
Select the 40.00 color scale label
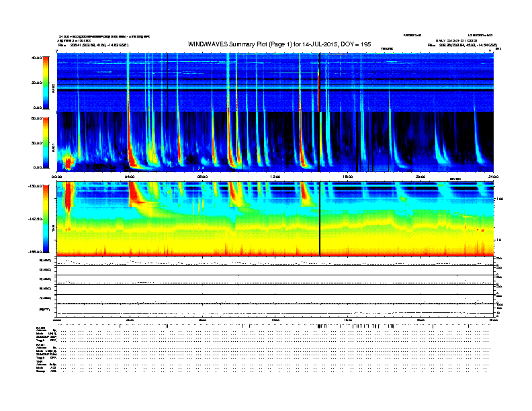[x=36, y=58]
